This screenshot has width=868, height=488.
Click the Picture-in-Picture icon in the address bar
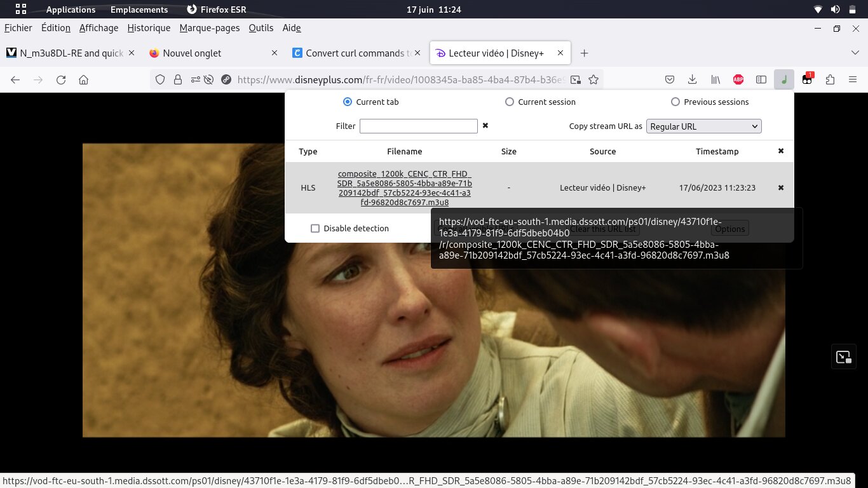click(575, 79)
